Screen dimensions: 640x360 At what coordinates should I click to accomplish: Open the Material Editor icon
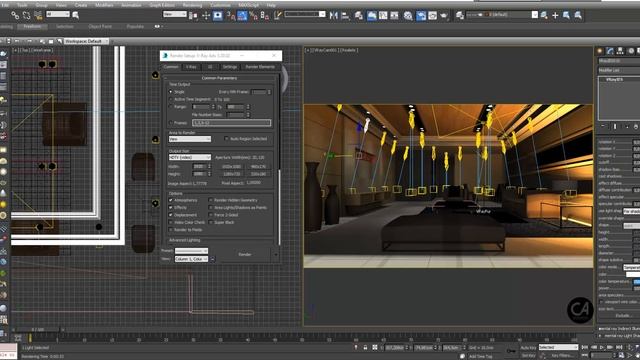(x=408, y=16)
